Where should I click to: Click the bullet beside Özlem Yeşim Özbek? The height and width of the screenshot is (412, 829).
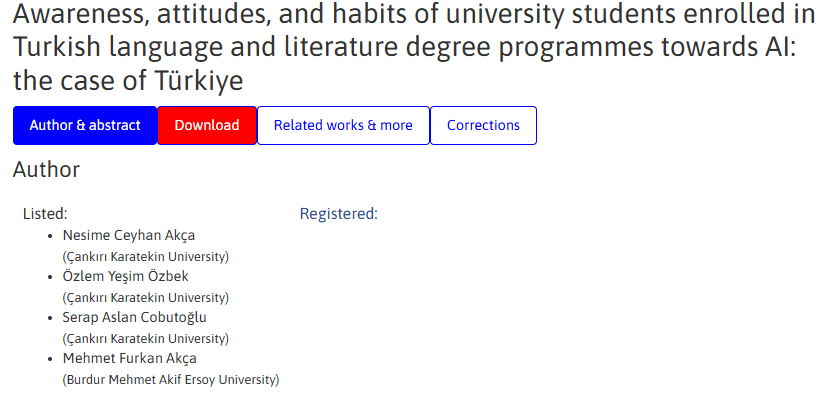[51, 277]
